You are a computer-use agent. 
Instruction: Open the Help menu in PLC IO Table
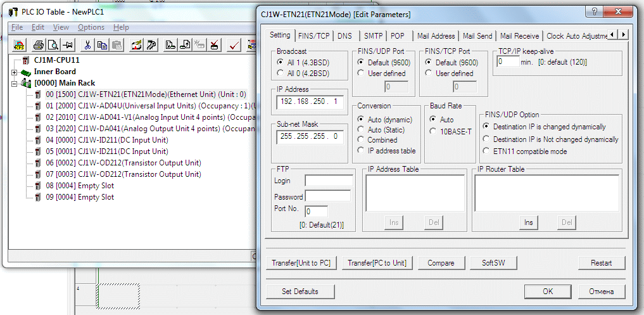pyautogui.click(x=121, y=27)
